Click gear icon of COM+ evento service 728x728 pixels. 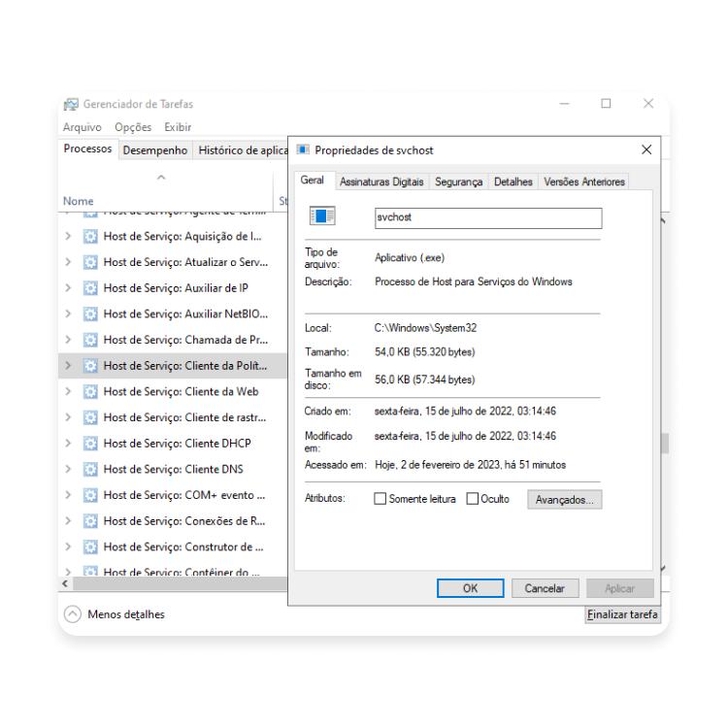pos(90,495)
